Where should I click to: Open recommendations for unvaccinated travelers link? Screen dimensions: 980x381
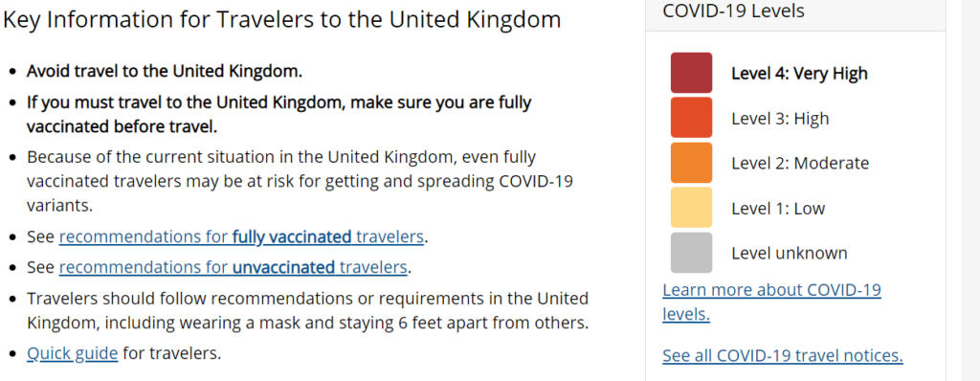234,268
